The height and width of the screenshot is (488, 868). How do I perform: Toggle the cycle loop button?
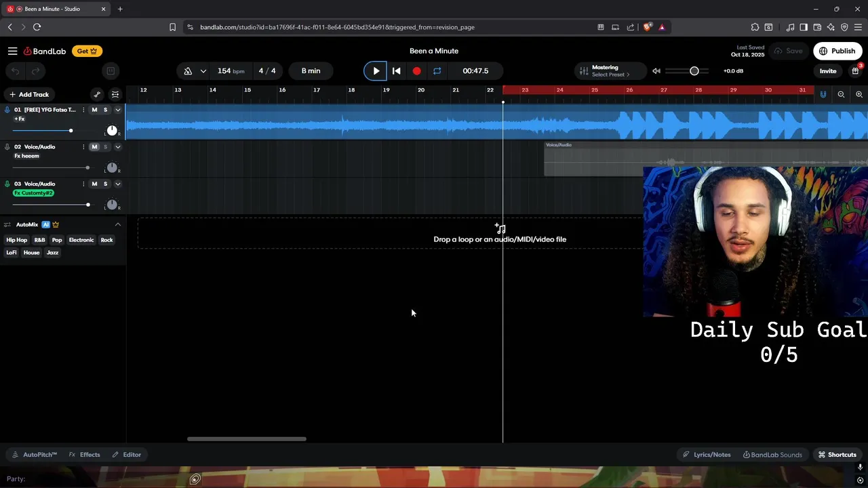[437, 70]
